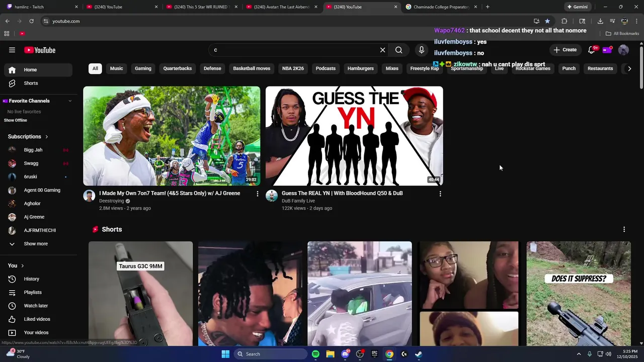Open History in the sidebar
The image size is (644, 362).
tap(38, 279)
